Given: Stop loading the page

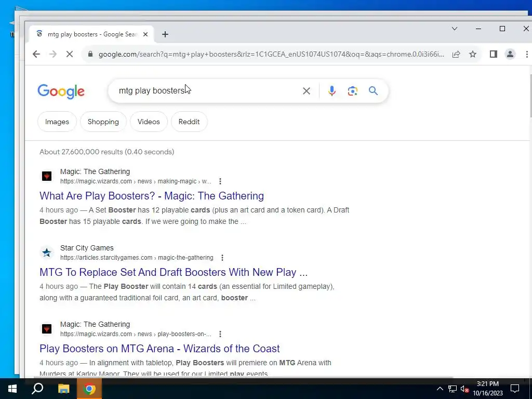Looking at the screenshot, I should (x=70, y=54).
